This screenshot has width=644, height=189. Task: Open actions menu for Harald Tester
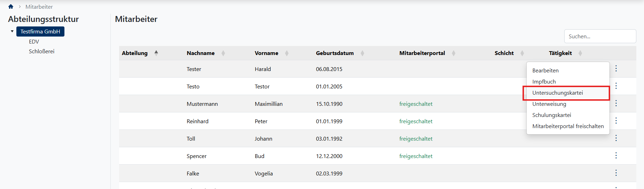click(x=616, y=69)
